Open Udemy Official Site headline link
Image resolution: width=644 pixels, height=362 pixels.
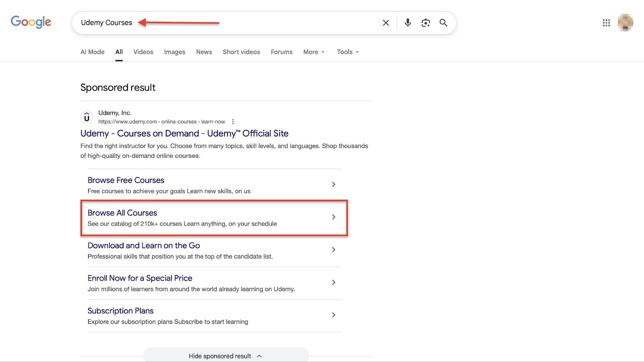coord(184,133)
